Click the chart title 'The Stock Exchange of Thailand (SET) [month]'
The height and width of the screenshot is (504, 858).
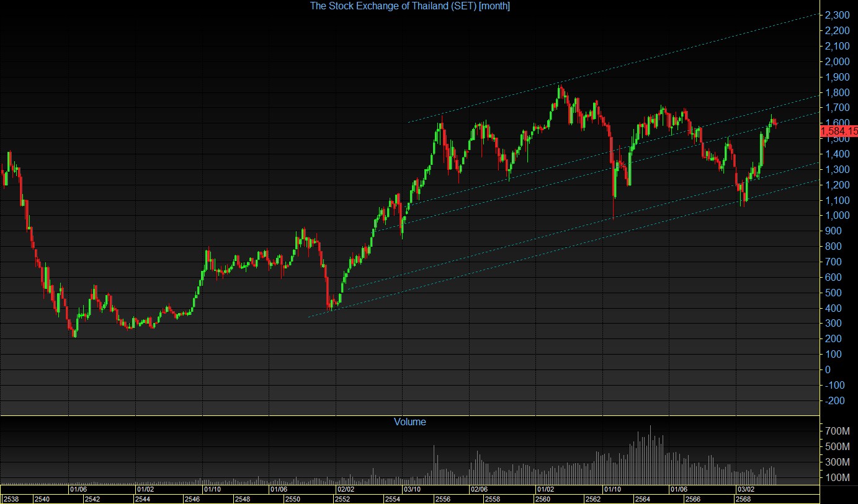410,6
